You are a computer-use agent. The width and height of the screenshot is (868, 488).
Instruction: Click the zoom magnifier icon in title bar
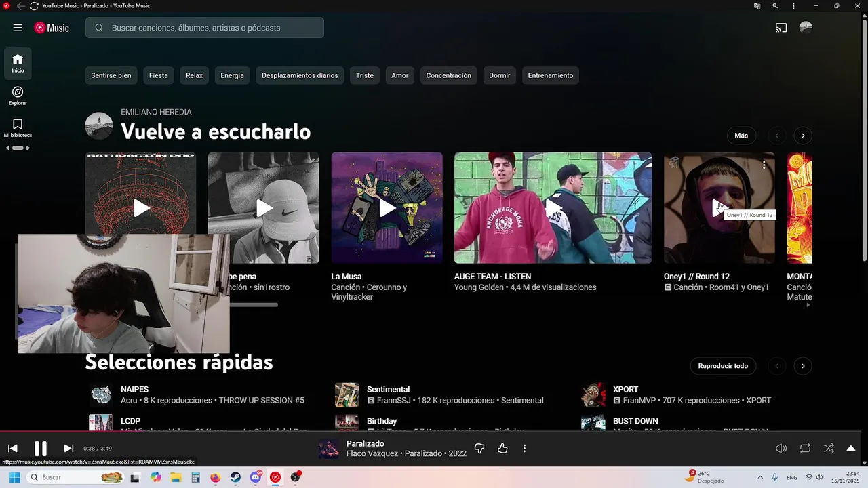click(x=775, y=6)
